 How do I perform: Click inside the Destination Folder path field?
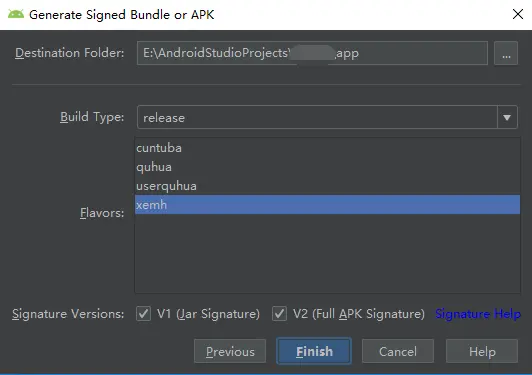pos(312,53)
